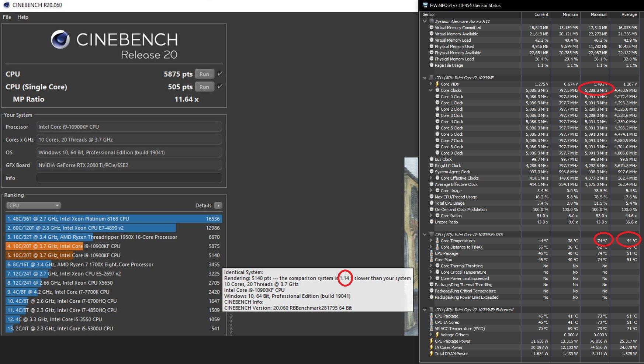Click the Core Temperatures thermometer icon
Image resolution: width=644 pixels, height=364 pixels.
437,241
